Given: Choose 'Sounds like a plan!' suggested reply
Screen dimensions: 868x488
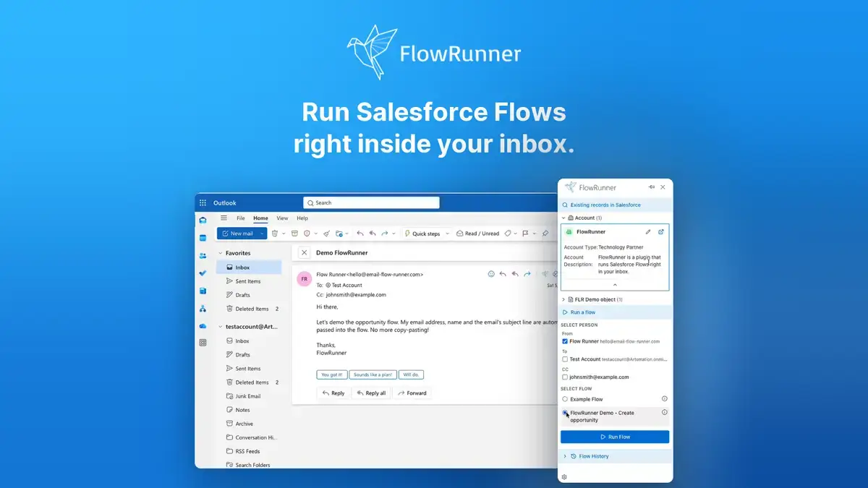Looking at the screenshot, I should tap(373, 374).
